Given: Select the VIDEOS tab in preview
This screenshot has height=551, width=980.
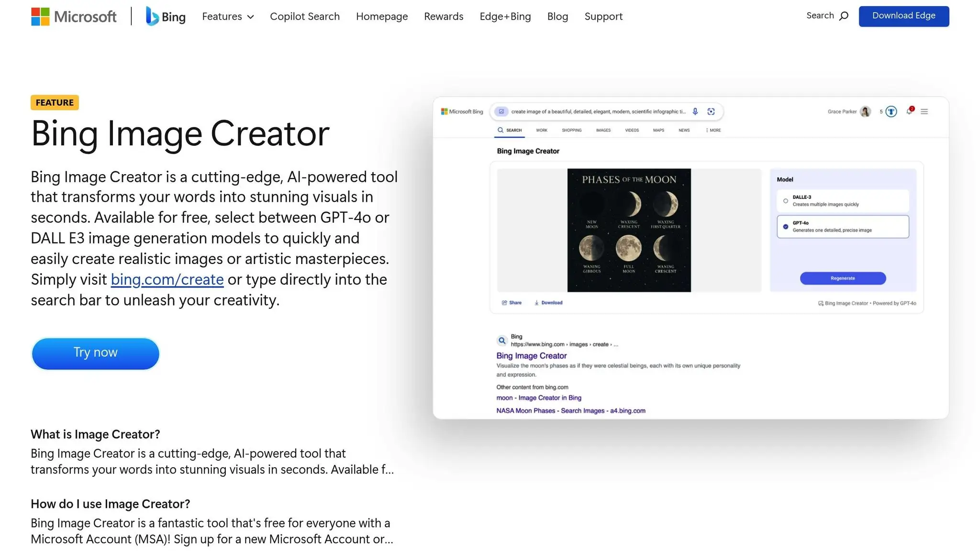Looking at the screenshot, I should click(632, 130).
